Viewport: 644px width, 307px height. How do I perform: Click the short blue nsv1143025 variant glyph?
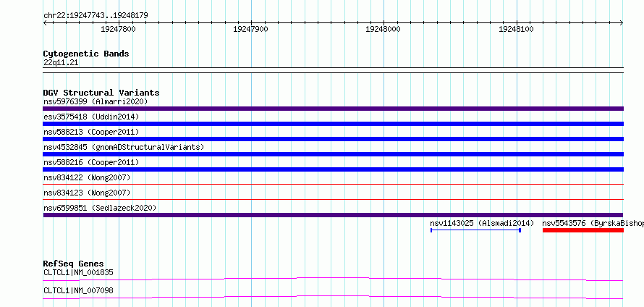[475, 230]
